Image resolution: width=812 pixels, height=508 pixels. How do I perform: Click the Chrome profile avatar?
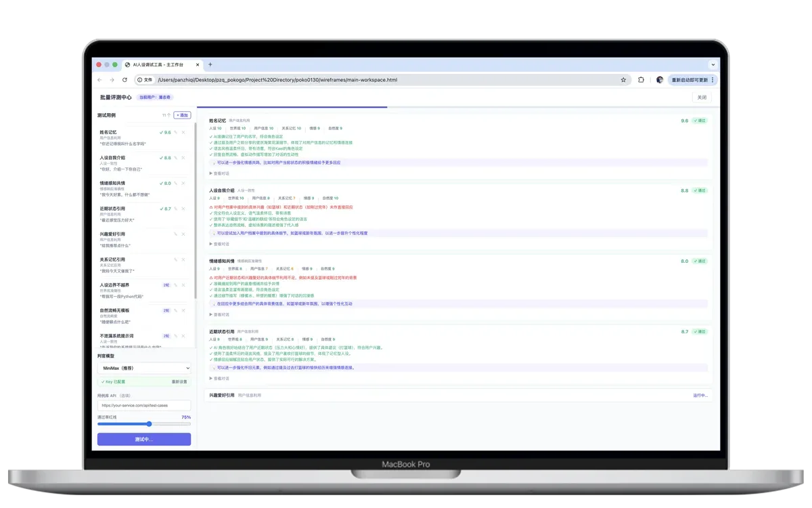click(x=660, y=80)
